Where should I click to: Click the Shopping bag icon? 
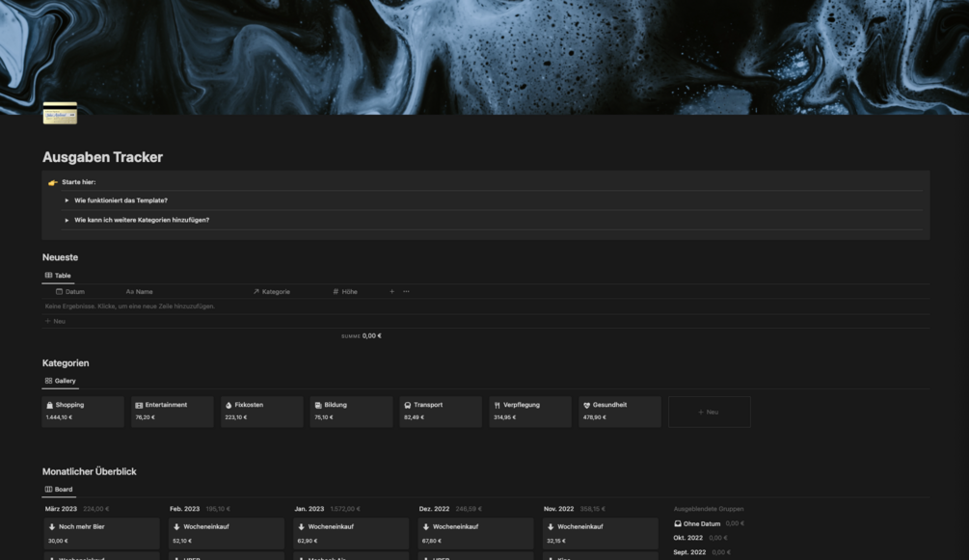[49, 405]
